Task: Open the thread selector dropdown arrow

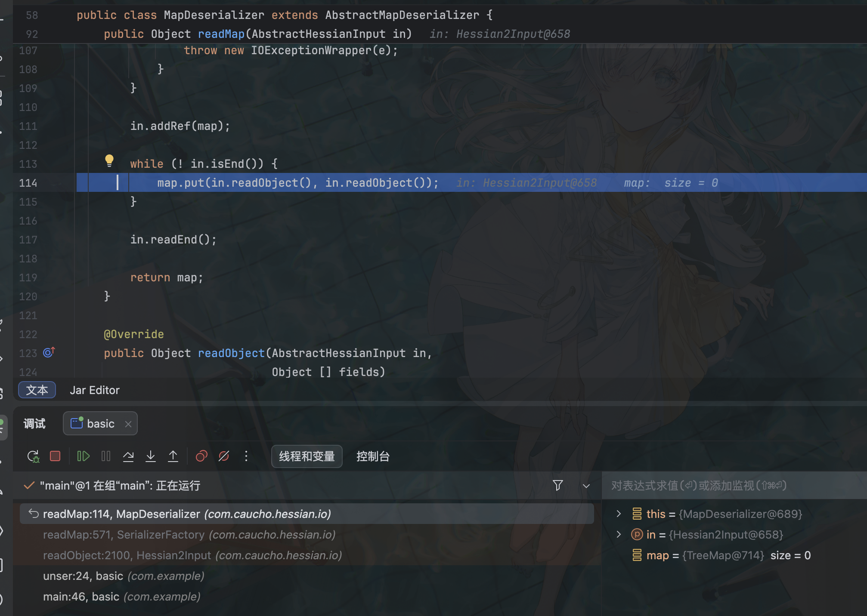Action: pos(586,486)
